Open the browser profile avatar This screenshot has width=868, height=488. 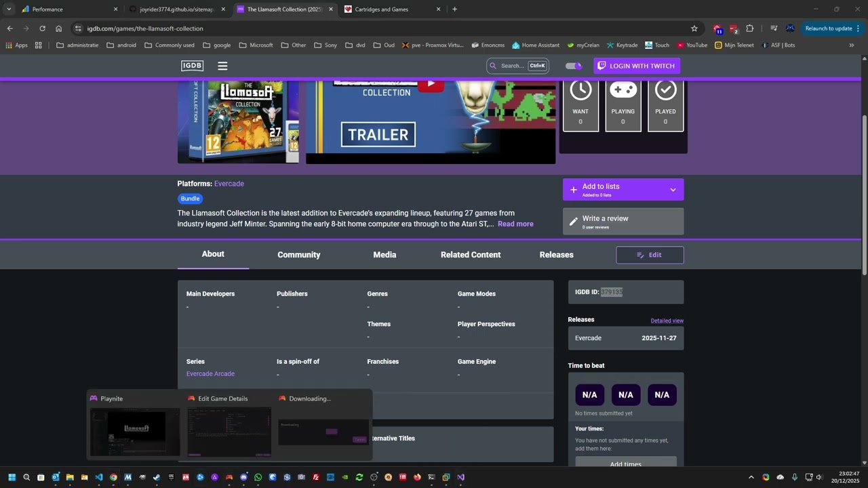point(790,28)
